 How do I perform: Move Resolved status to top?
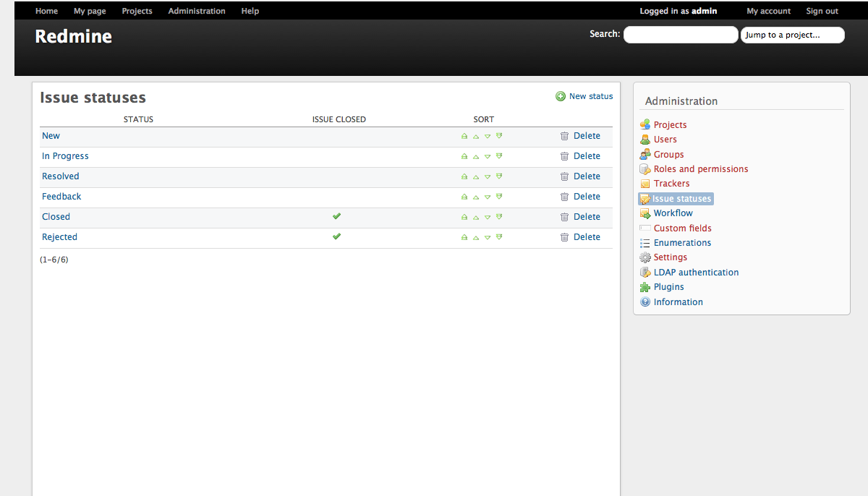click(x=464, y=176)
